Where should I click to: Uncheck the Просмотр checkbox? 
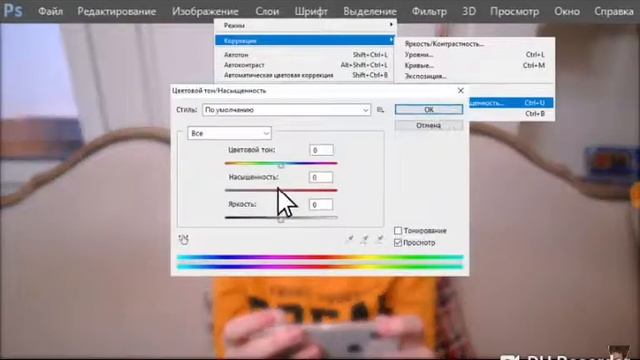[398, 243]
